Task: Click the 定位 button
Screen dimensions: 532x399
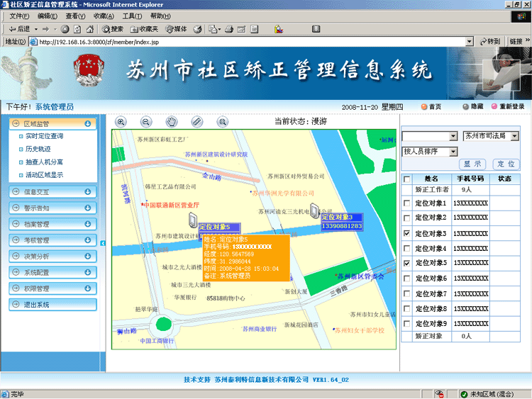Action: tap(504, 164)
